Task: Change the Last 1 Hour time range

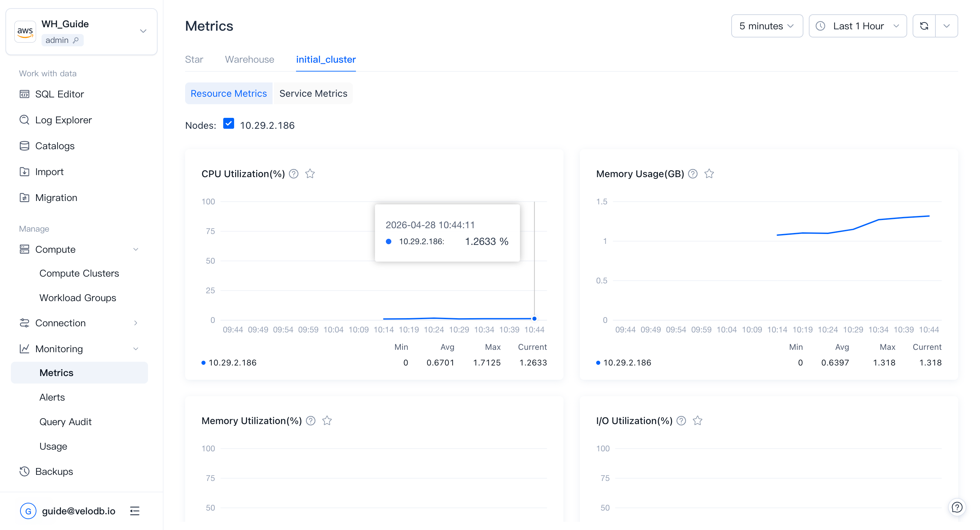Action: 858,26
